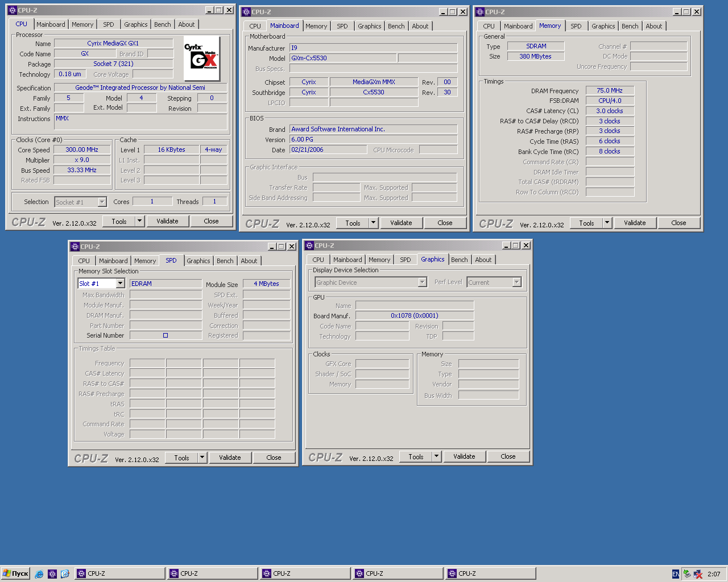
Task: Open CPU tab in Memory window
Action: click(x=489, y=26)
